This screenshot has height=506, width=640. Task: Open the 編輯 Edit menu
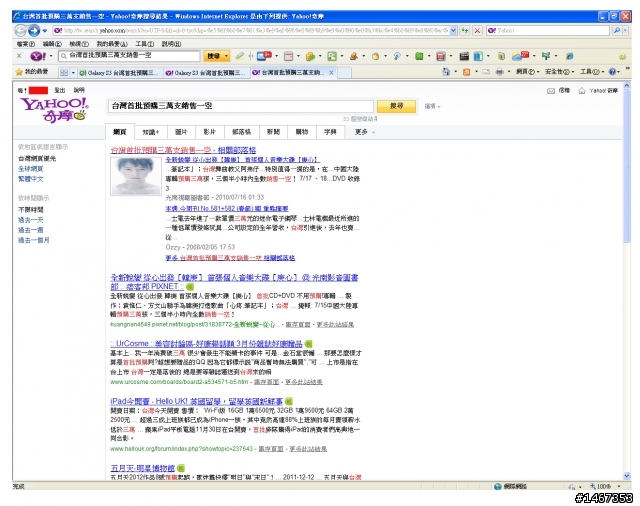52,44
